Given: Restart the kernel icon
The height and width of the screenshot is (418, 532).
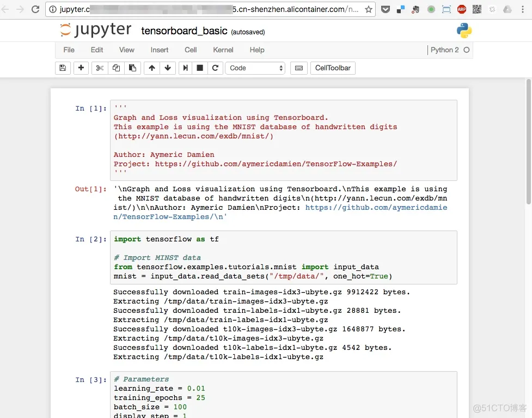Looking at the screenshot, I should (215, 68).
